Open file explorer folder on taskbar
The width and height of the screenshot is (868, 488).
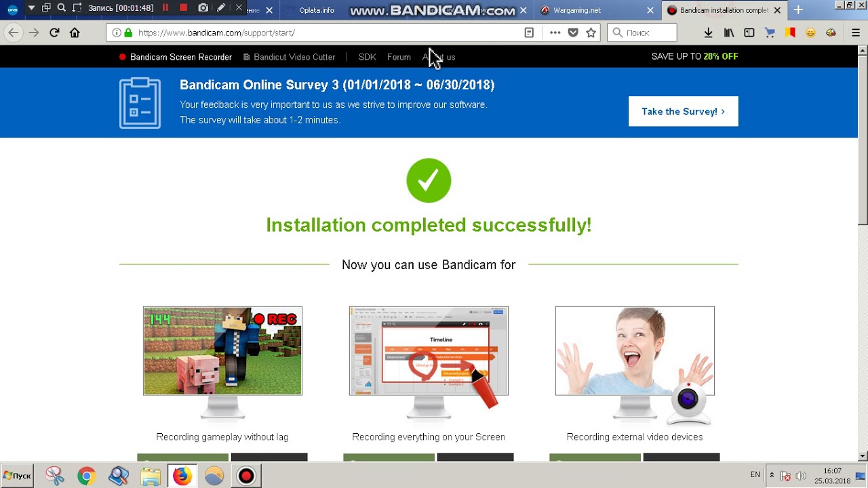[x=151, y=476]
